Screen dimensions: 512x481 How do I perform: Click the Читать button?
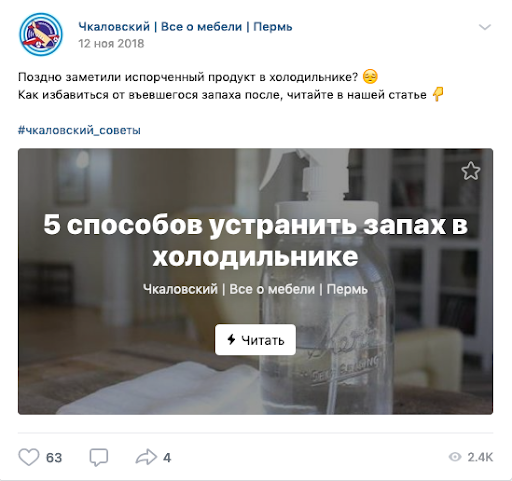coord(255,340)
